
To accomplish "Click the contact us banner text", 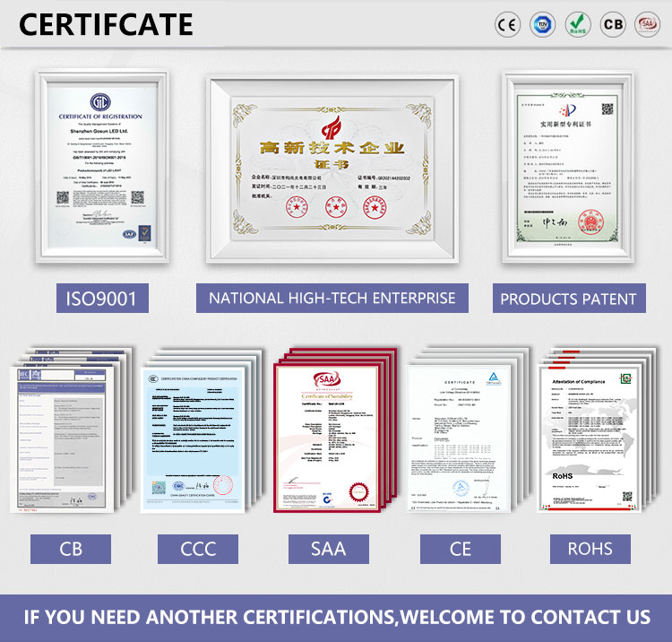I will click(337, 618).
